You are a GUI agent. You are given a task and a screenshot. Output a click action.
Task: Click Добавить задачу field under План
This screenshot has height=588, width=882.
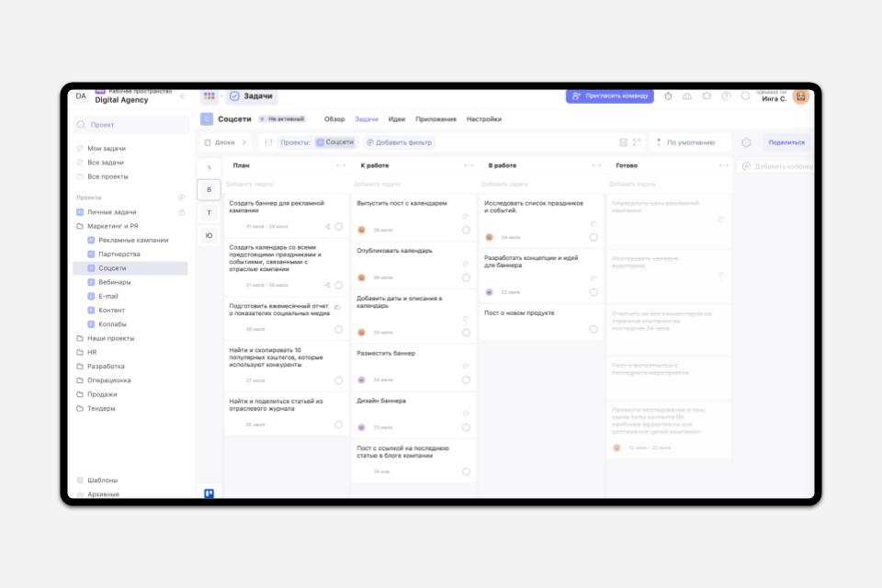[286, 184]
